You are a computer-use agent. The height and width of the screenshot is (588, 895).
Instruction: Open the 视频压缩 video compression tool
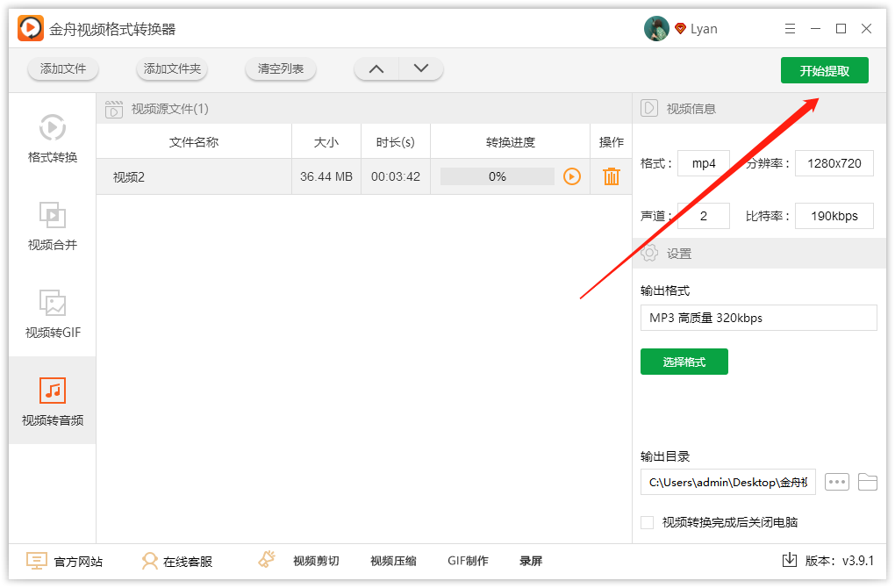pos(393,561)
